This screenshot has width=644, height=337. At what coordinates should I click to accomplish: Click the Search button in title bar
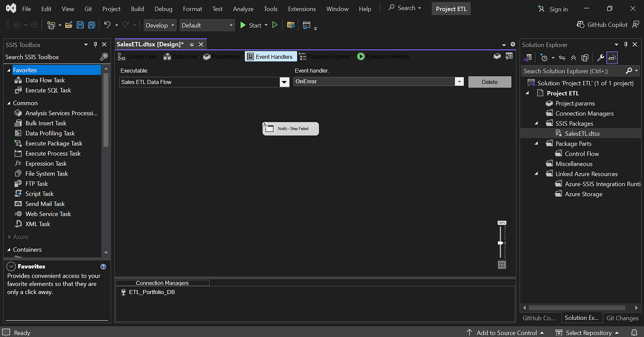(405, 8)
